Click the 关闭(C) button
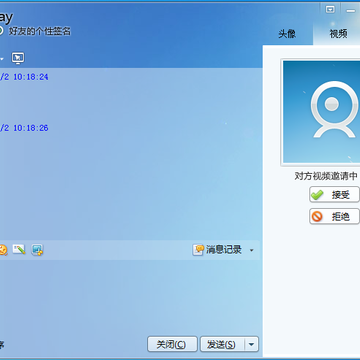Screen dimensions: 360x360 [172, 344]
